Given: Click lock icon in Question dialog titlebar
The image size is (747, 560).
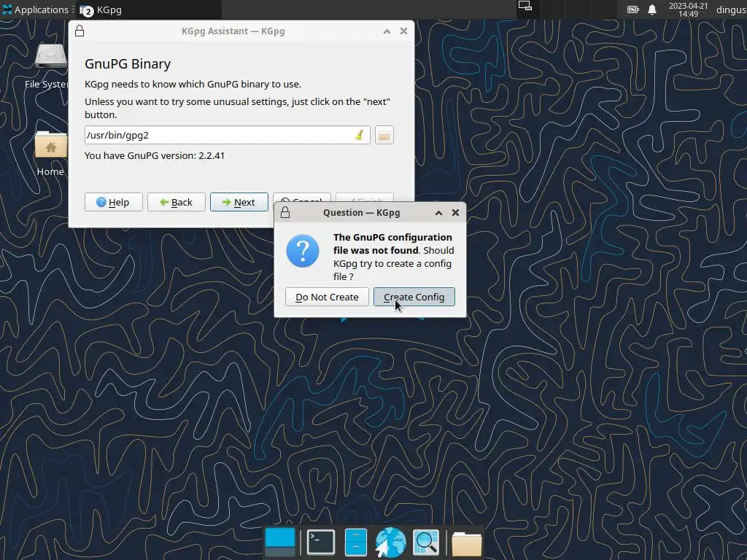Looking at the screenshot, I should (285, 212).
